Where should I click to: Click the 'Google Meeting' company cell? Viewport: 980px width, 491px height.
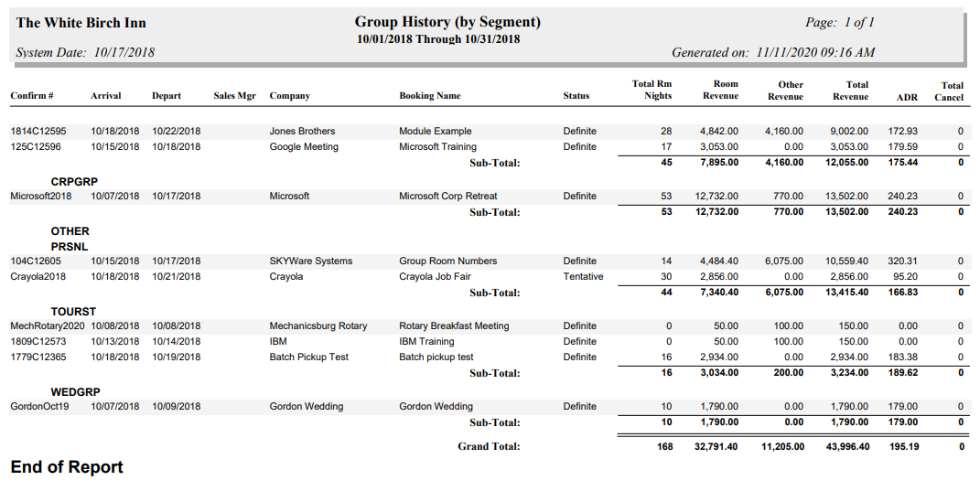(304, 147)
